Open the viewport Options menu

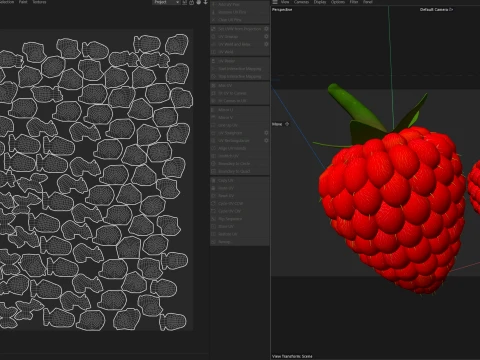(x=338, y=2)
